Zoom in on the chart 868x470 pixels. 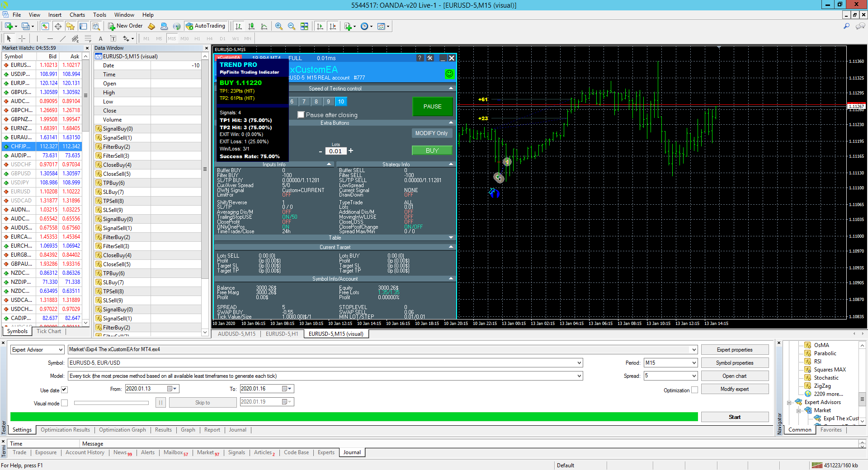click(279, 26)
